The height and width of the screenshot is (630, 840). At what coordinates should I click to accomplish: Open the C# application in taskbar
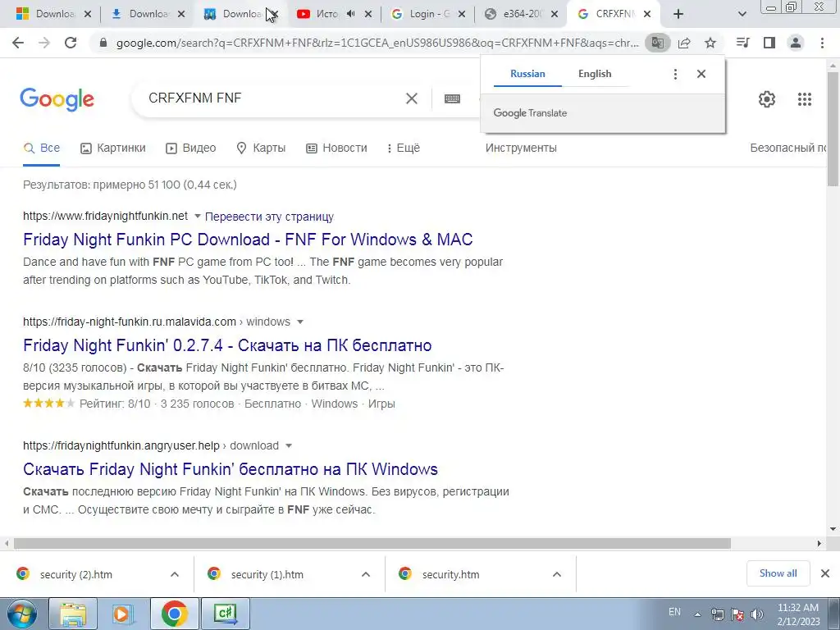coord(226,614)
